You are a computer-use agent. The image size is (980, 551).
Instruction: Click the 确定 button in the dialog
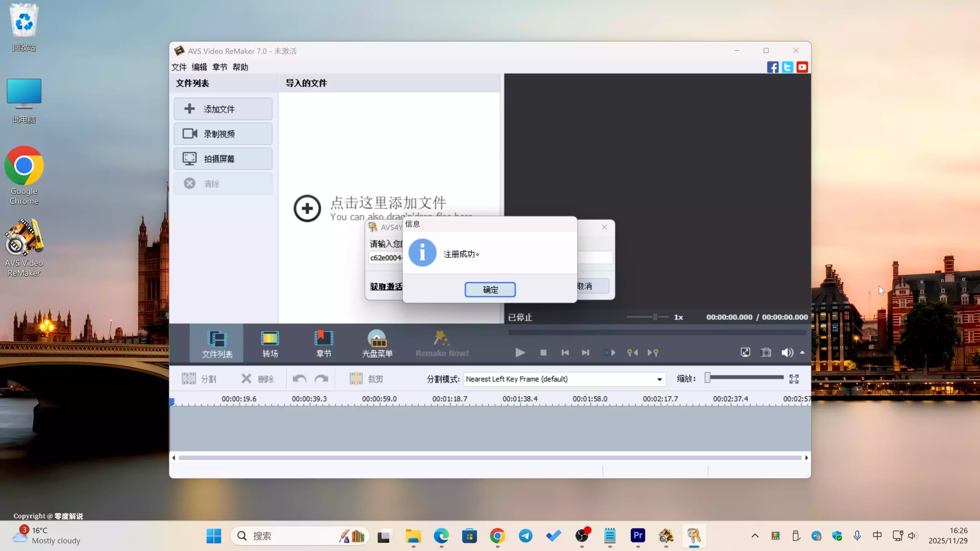490,289
